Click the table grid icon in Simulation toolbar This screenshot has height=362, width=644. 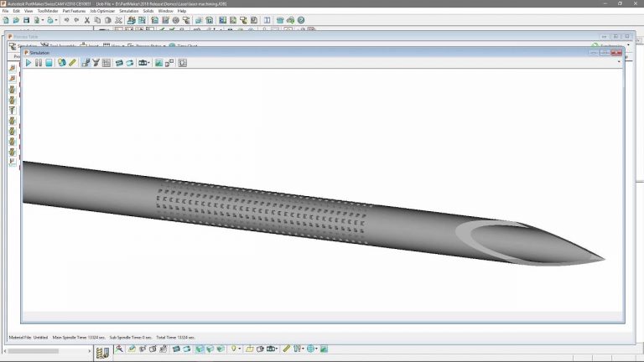coord(106,63)
